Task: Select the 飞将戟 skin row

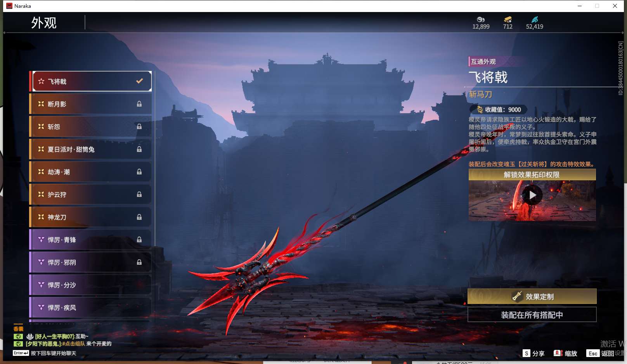Action: [x=91, y=81]
